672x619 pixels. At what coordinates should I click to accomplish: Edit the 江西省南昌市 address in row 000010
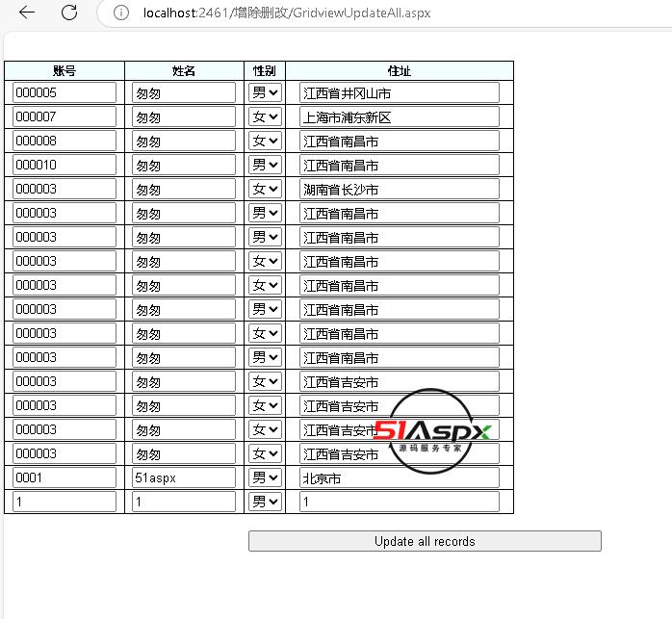(x=400, y=165)
